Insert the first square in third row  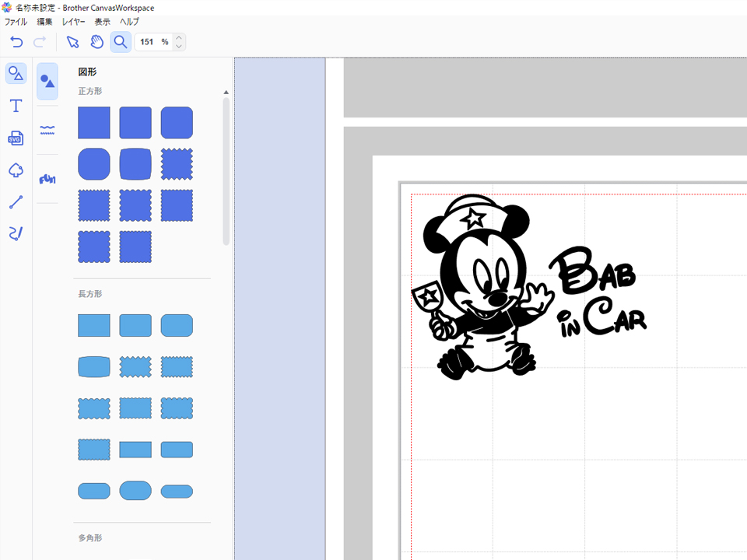[94, 205]
